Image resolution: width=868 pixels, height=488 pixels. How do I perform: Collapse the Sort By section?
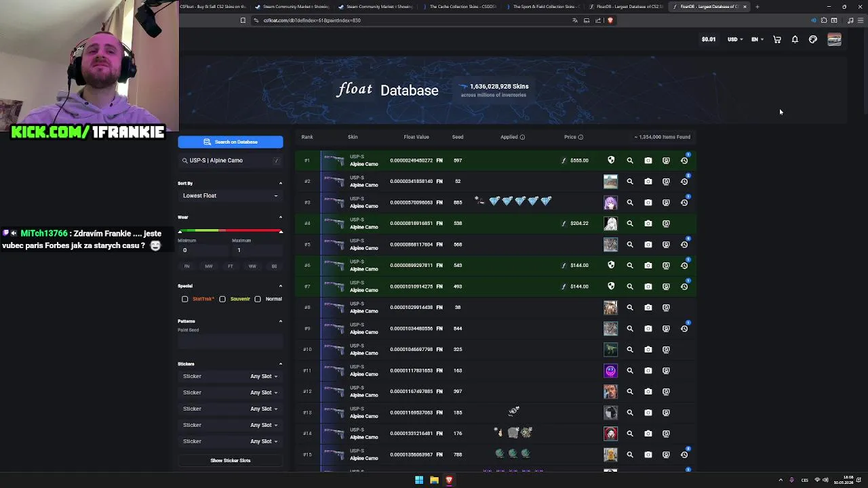click(281, 183)
